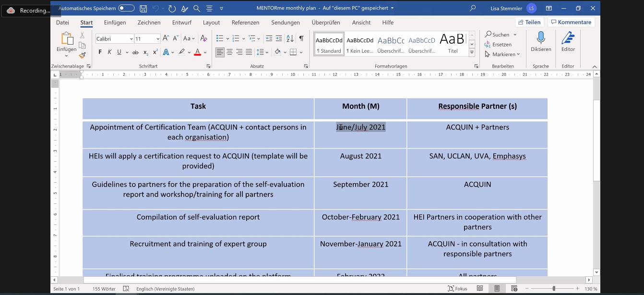Click the spelling check icon in status bar
Screen dimensions: 644x295
(126, 289)
